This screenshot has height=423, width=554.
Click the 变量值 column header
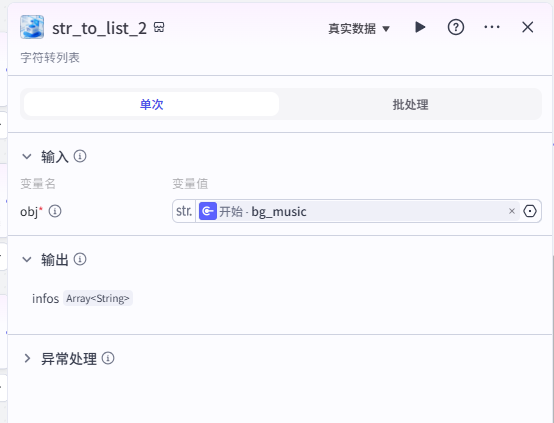tap(190, 184)
